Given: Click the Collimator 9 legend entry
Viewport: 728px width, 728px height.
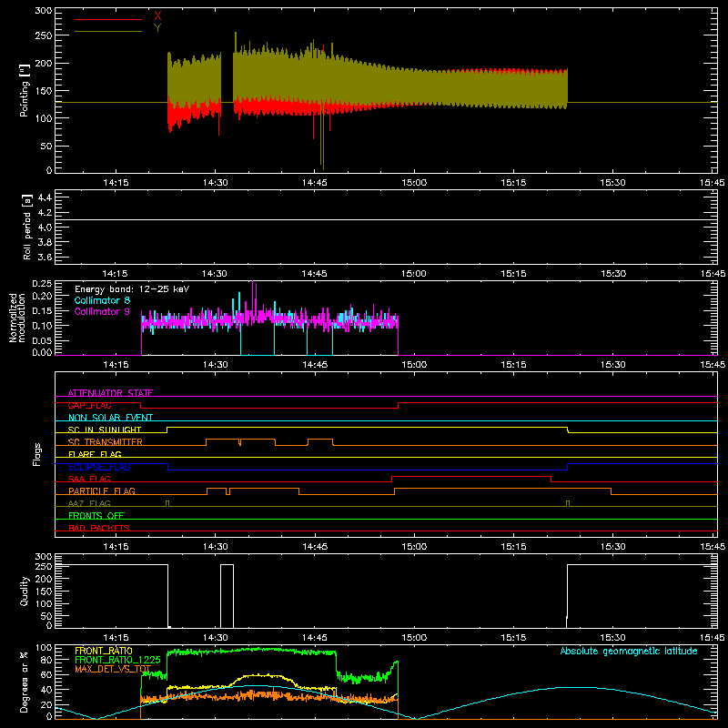Looking at the screenshot, I should coord(102,311).
